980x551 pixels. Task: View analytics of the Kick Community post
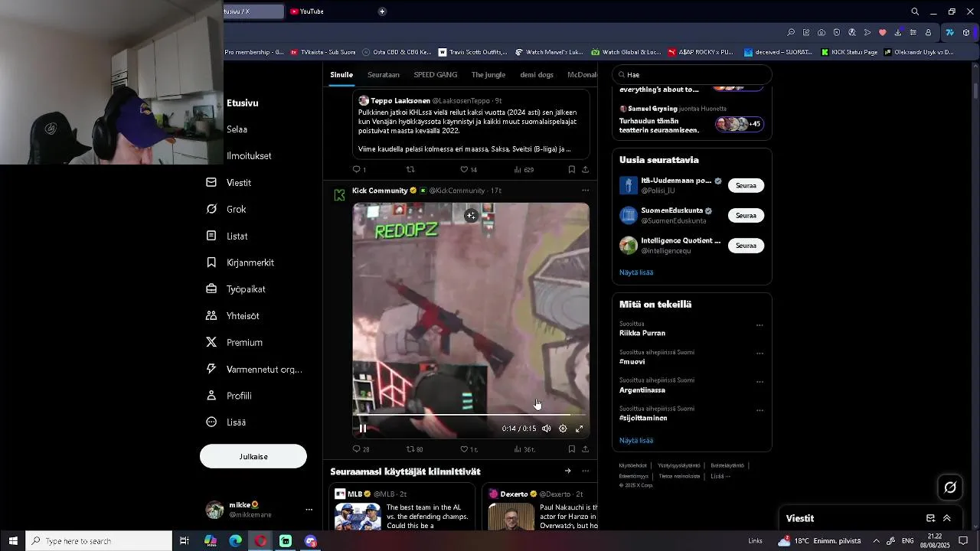tap(524, 449)
